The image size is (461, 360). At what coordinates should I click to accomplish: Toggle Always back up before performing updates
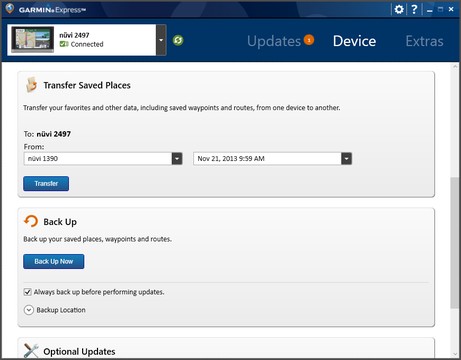coord(28,292)
